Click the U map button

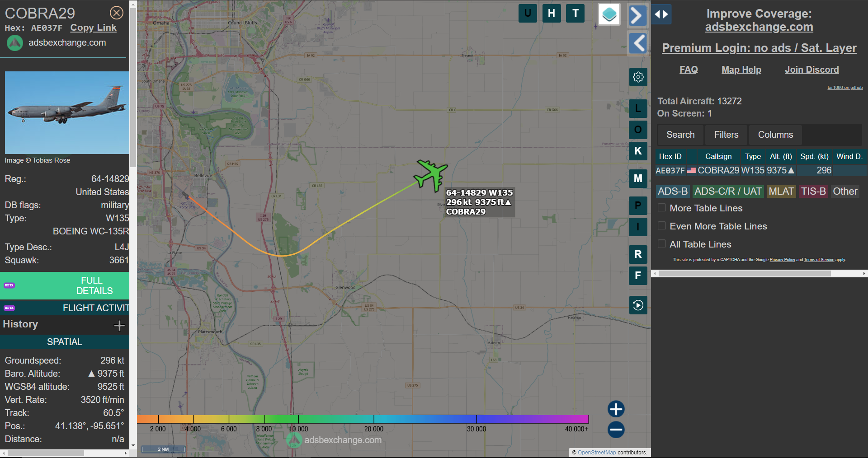pyautogui.click(x=528, y=13)
